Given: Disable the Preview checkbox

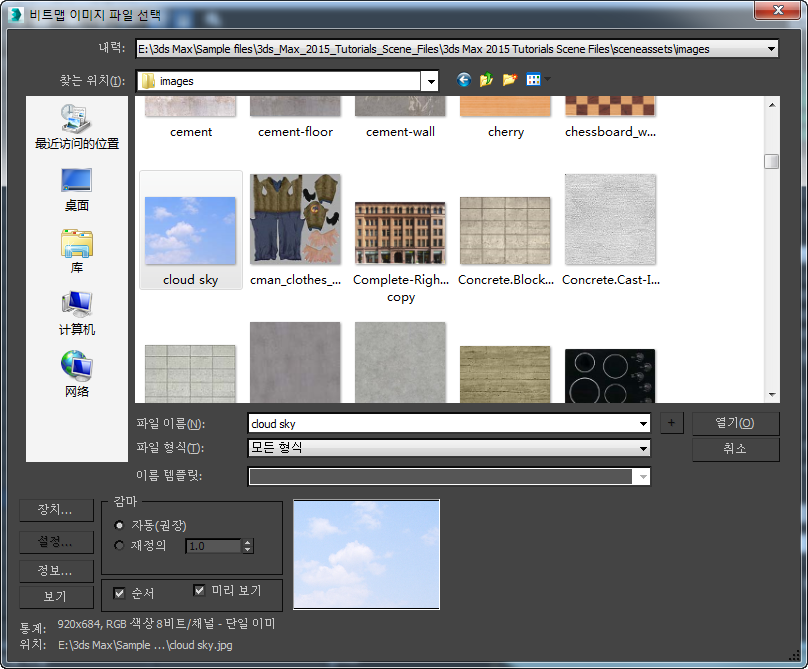Looking at the screenshot, I should pos(199,590).
